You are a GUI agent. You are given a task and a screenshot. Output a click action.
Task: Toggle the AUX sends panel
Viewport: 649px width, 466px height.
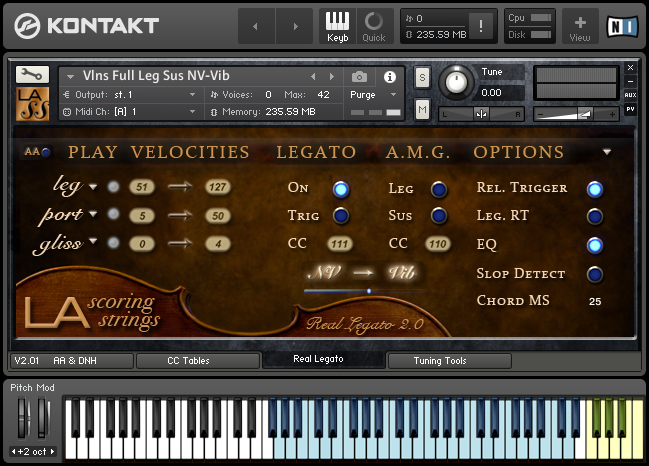click(630, 95)
